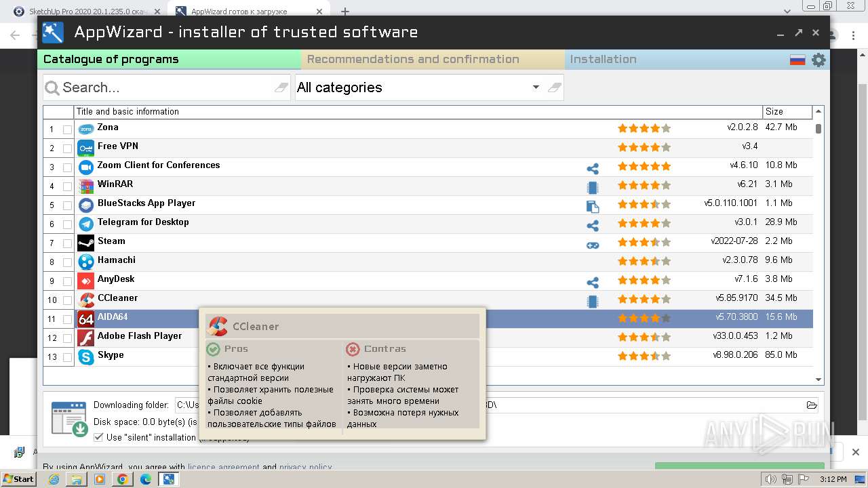Tick the Free VPN checkbox
The width and height of the screenshot is (868, 488).
[x=67, y=148]
